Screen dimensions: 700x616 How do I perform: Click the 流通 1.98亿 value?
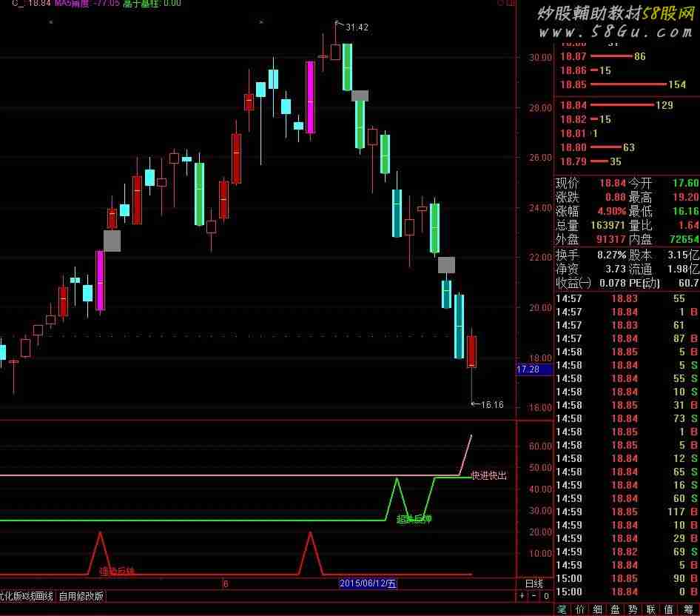coord(683,269)
